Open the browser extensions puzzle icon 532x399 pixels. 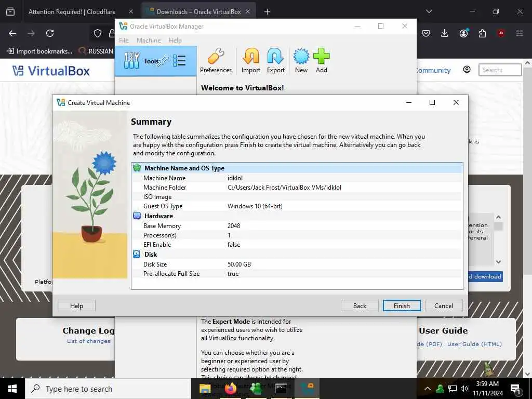[482, 33]
